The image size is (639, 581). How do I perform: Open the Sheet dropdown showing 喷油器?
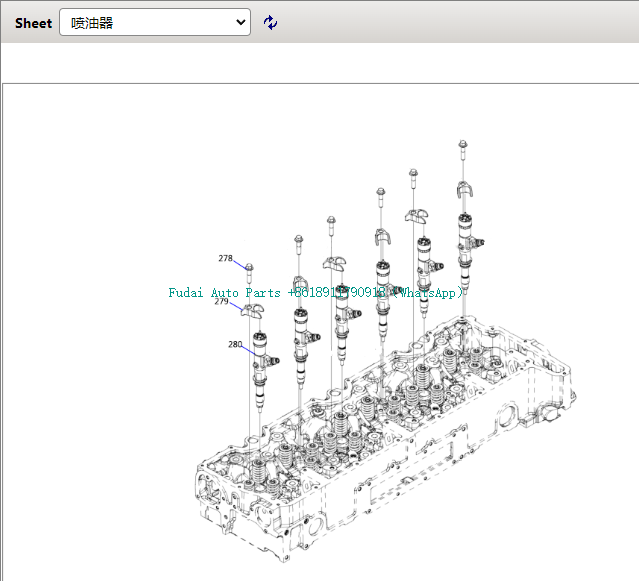tap(155, 22)
